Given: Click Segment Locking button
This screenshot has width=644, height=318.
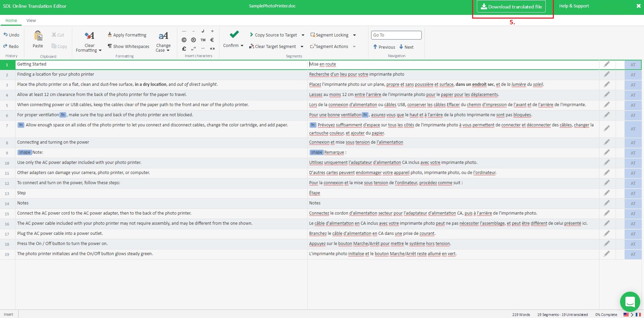Looking at the screenshot, I should pyautogui.click(x=330, y=35).
